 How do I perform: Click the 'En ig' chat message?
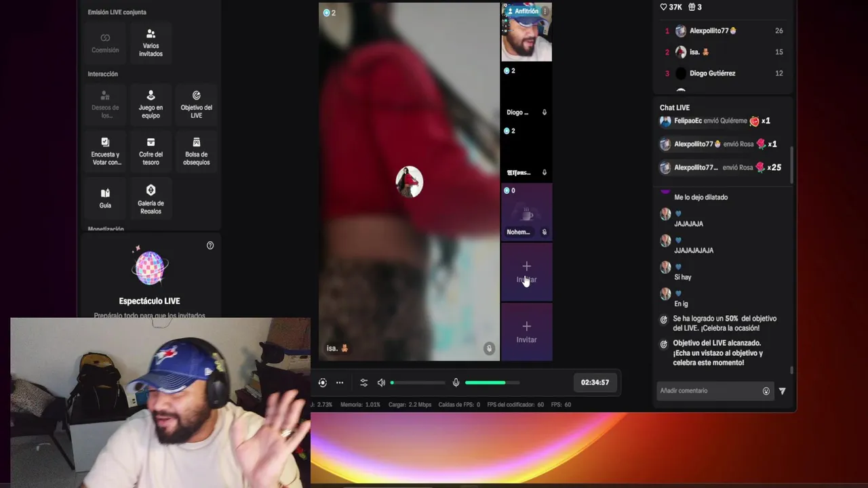click(681, 304)
